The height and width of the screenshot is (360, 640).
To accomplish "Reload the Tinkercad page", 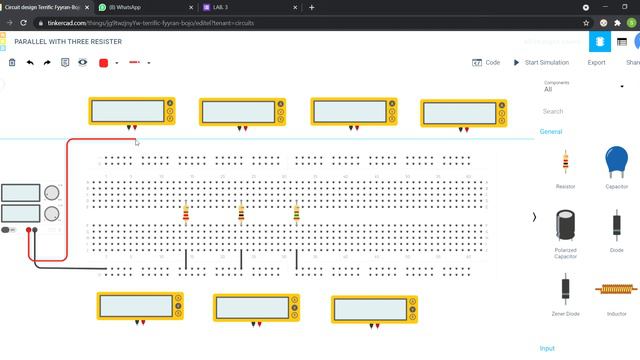I will click(23, 23).
